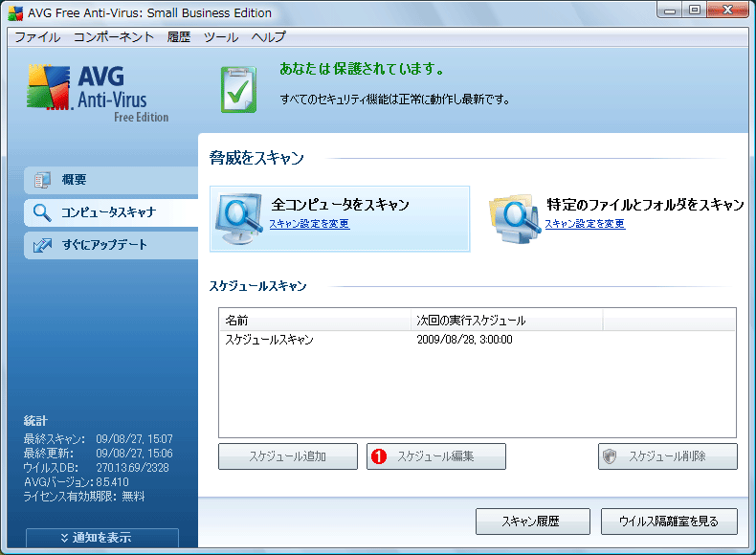Start 特定のファイルとフォルダをスキャン

(x=646, y=205)
